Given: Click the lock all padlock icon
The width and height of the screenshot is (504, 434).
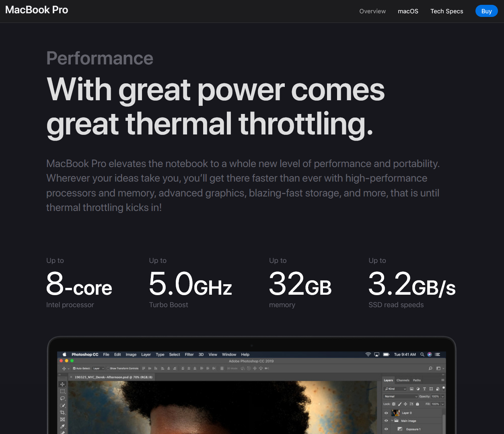Looking at the screenshot, I should pyautogui.click(x=418, y=404).
